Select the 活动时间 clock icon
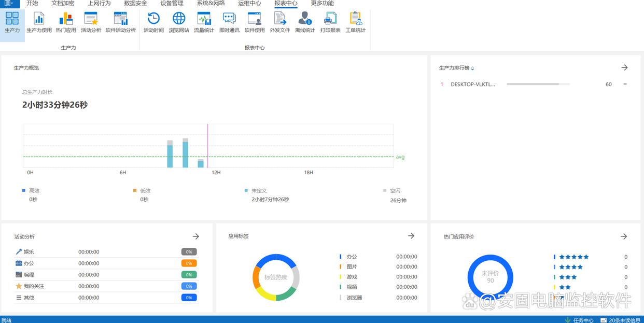The height and width of the screenshot is (323, 644). [x=153, y=22]
